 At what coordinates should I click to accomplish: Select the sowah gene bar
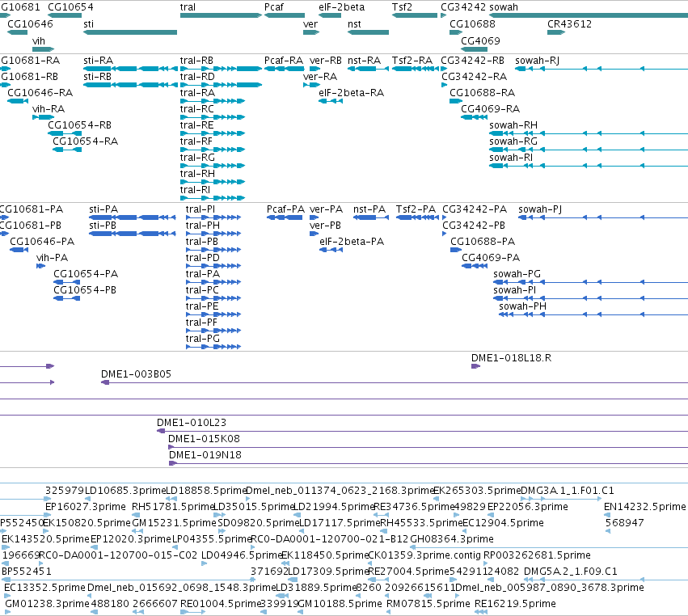589,15
